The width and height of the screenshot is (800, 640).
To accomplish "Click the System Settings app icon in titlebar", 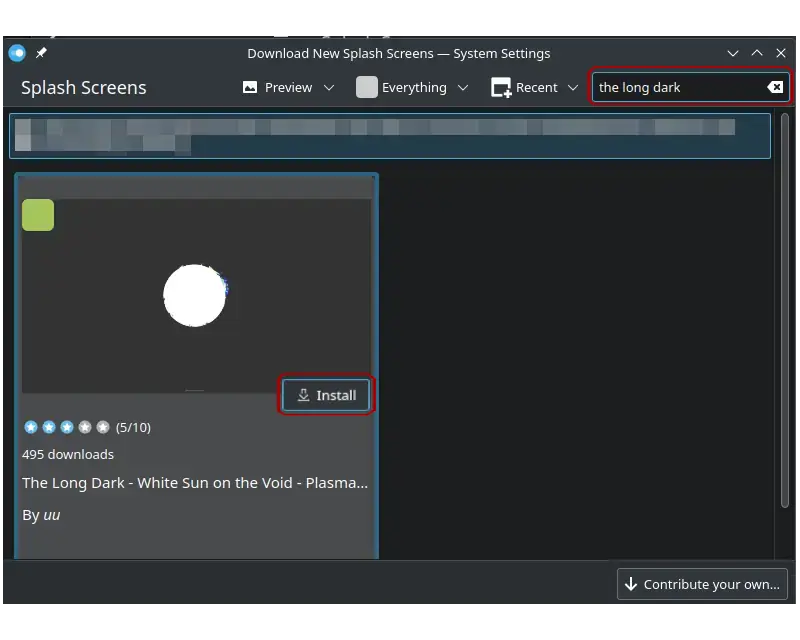I will 17,53.
